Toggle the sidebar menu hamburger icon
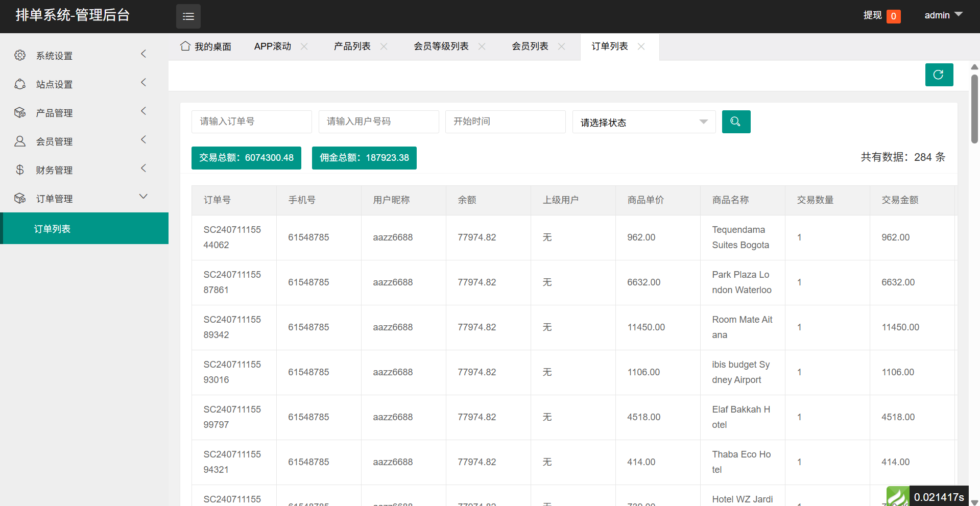Image resolution: width=980 pixels, height=506 pixels. [188, 16]
